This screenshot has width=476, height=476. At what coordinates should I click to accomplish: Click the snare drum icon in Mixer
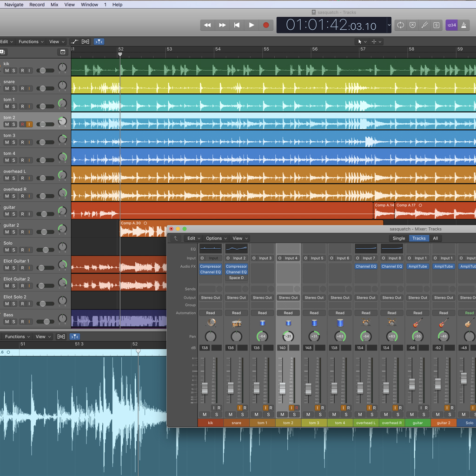pos(237,323)
